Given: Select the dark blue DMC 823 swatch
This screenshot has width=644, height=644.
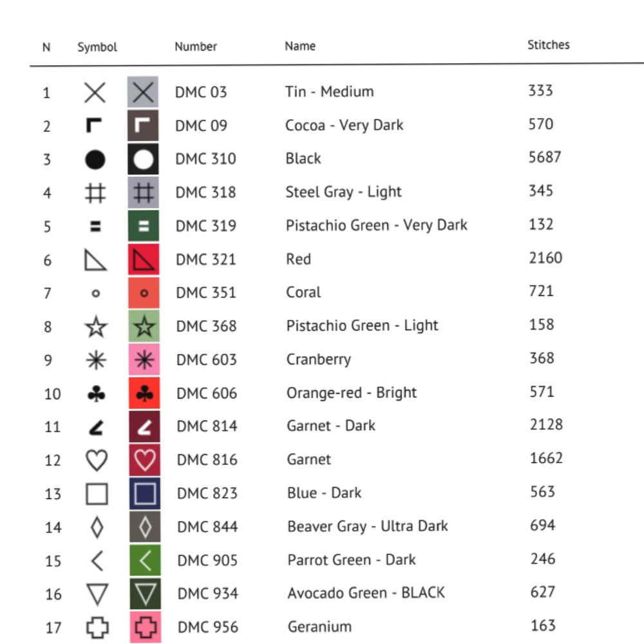Looking at the screenshot, I should tap(145, 494).
